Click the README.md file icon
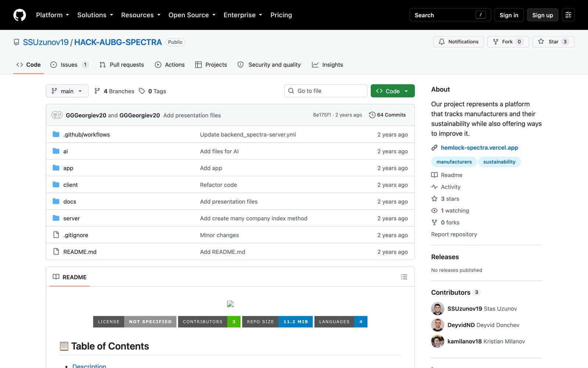This screenshot has width=588, height=368. coord(56,251)
